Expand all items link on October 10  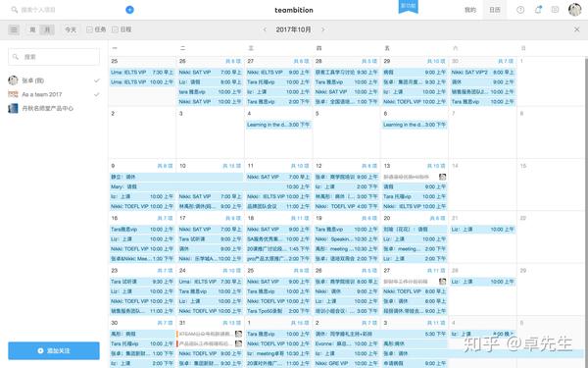(231, 166)
